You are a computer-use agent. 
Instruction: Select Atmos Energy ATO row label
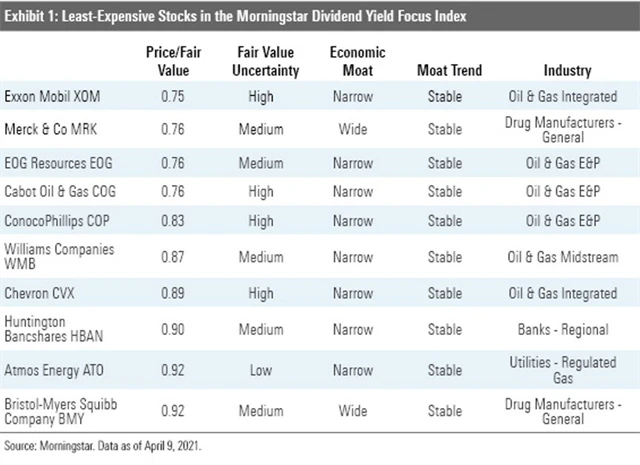point(55,370)
